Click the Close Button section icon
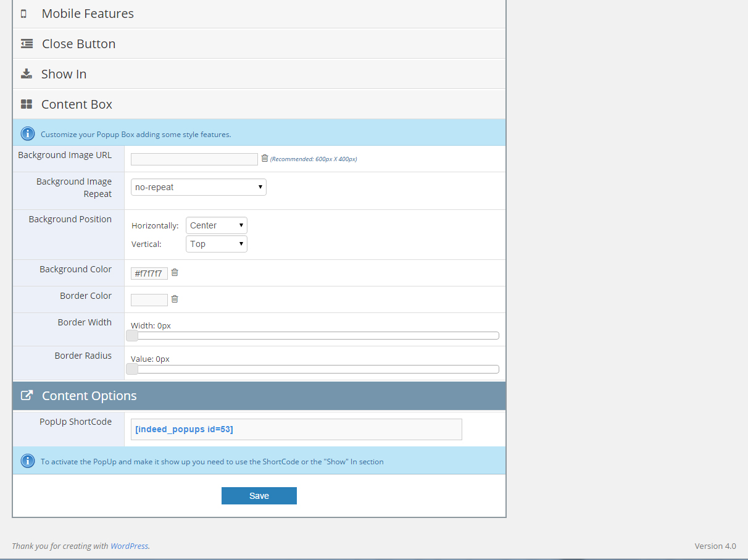748x560 pixels. [x=27, y=44]
